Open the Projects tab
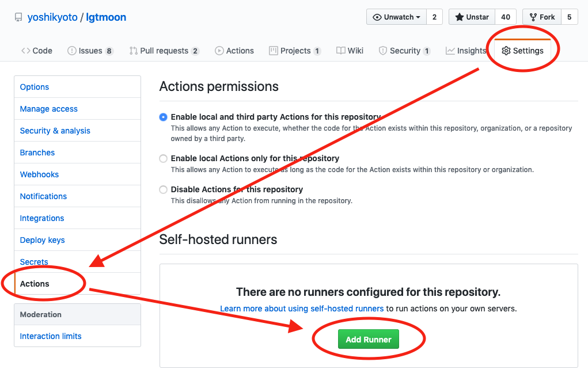Image resolution: width=588 pixels, height=377 pixels. [295, 51]
